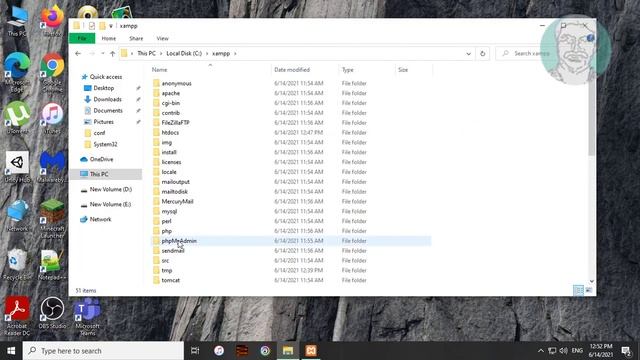The width and height of the screenshot is (640, 360).
Task: Open Documents in the navigation pane
Action: (108, 111)
